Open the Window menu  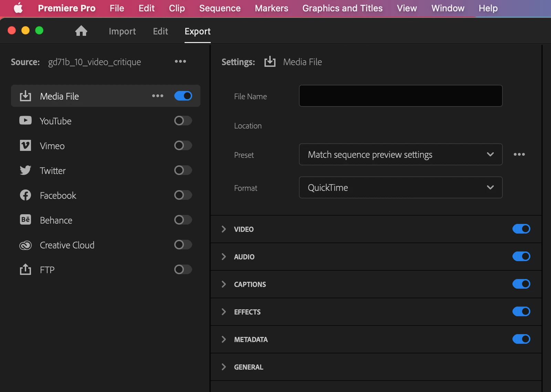(448, 8)
